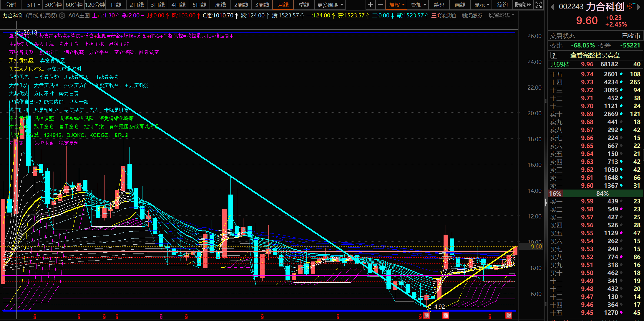Enter fullscreen chart mode icon
Screen dimensions: 644x321
click(x=538, y=5)
